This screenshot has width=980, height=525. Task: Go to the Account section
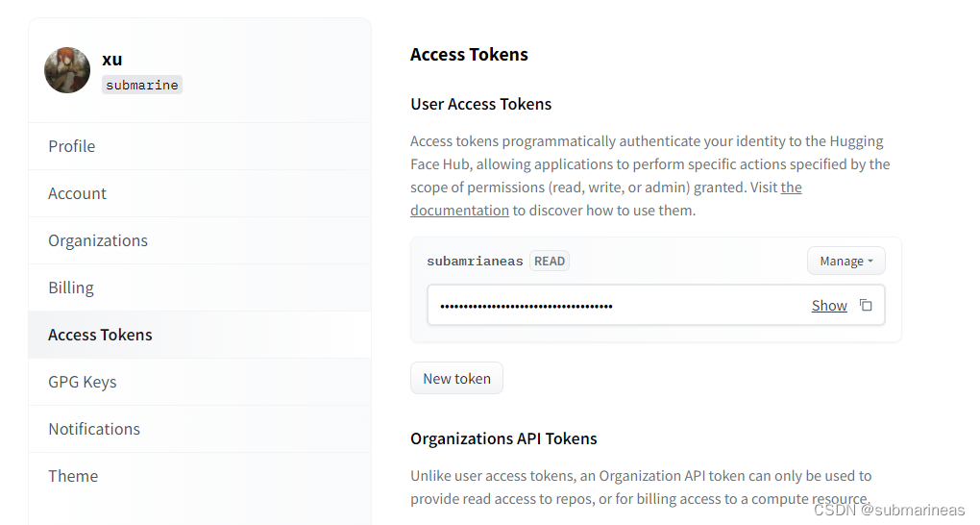[77, 193]
